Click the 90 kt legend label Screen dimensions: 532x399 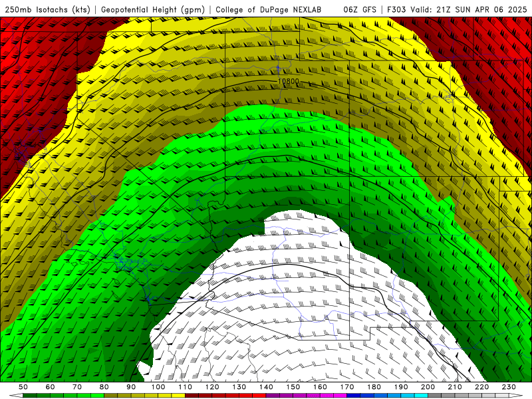click(x=131, y=387)
